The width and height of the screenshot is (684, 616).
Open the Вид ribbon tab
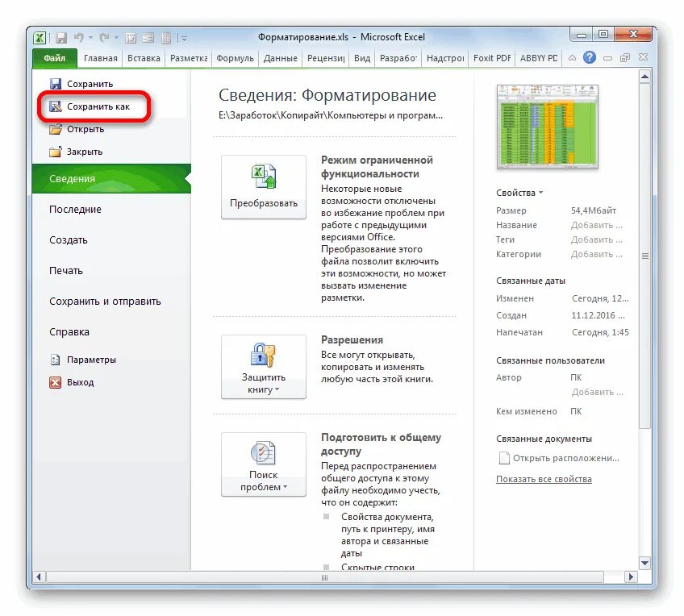tap(362, 58)
